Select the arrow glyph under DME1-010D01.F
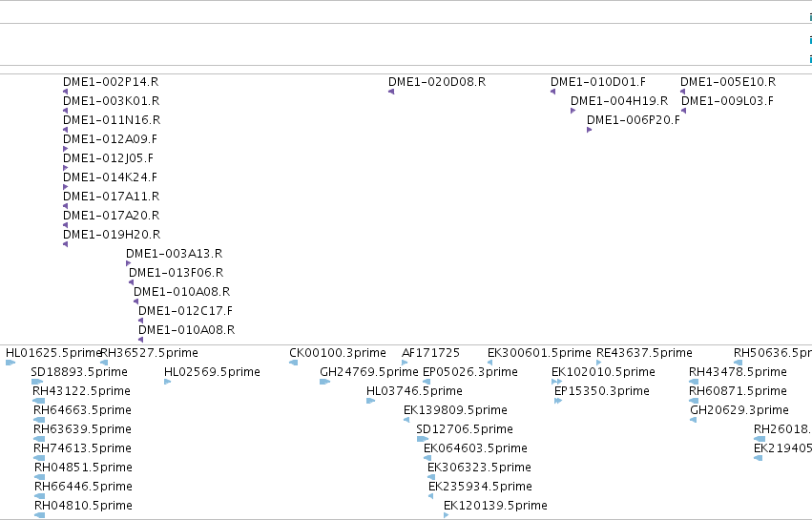812x520 pixels. (x=553, y=92)
